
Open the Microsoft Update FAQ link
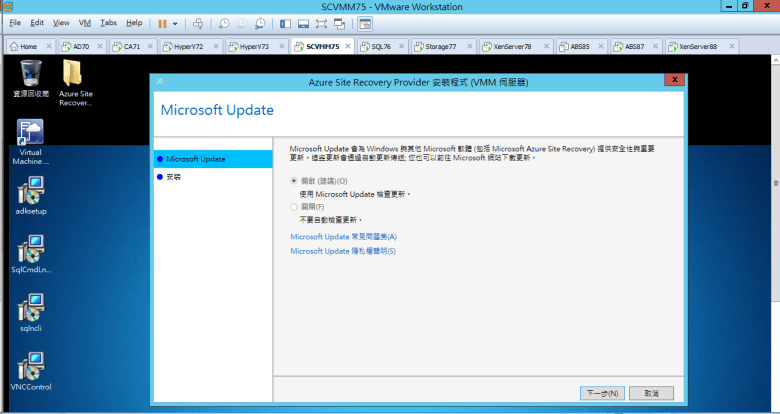343,236
